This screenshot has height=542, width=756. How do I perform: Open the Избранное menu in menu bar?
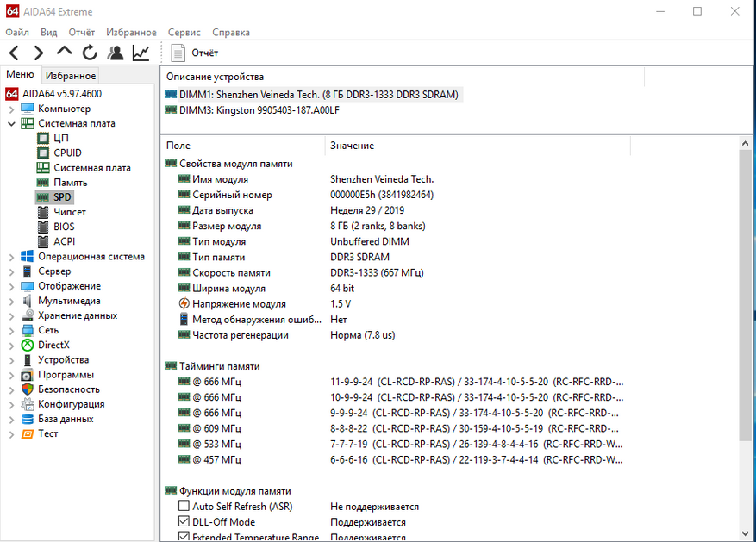(x=131, y=32)
